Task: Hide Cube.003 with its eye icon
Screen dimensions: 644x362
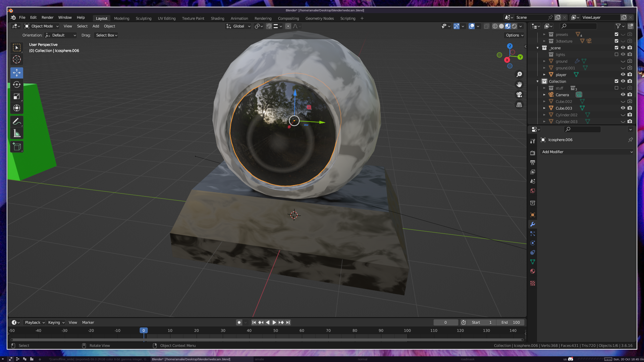Action: point(623,108)
